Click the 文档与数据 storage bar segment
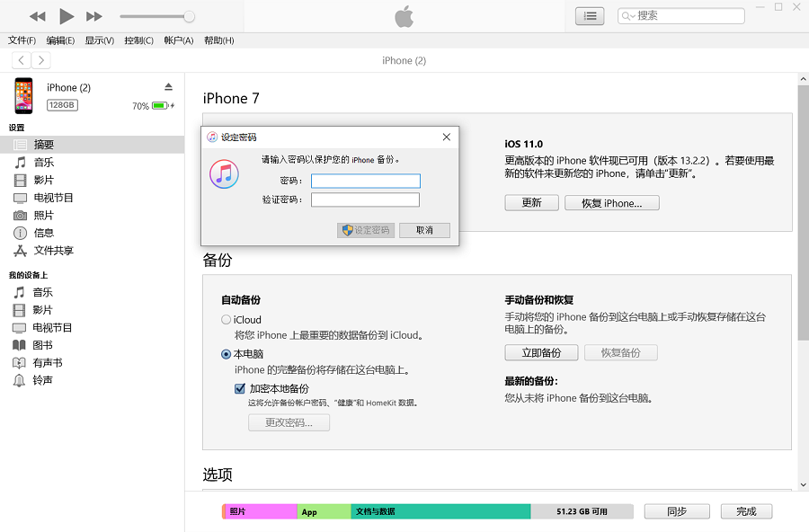809x532 pixels. 440,511
